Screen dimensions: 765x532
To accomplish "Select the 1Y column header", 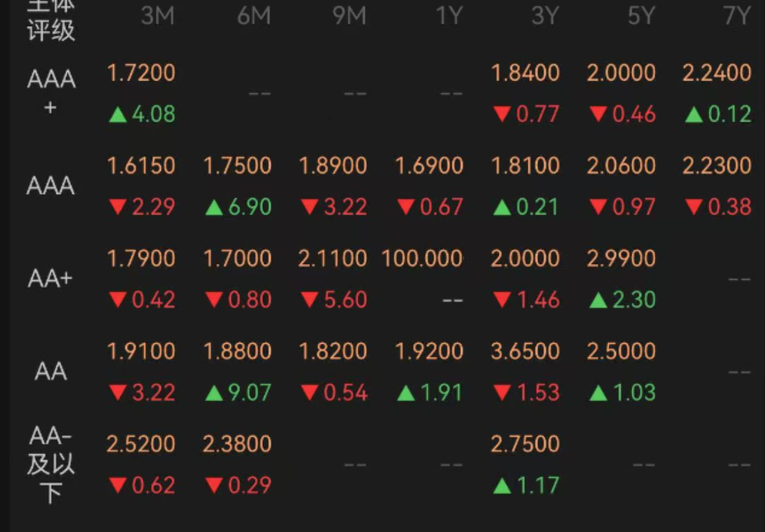I will tap(449, 16).
